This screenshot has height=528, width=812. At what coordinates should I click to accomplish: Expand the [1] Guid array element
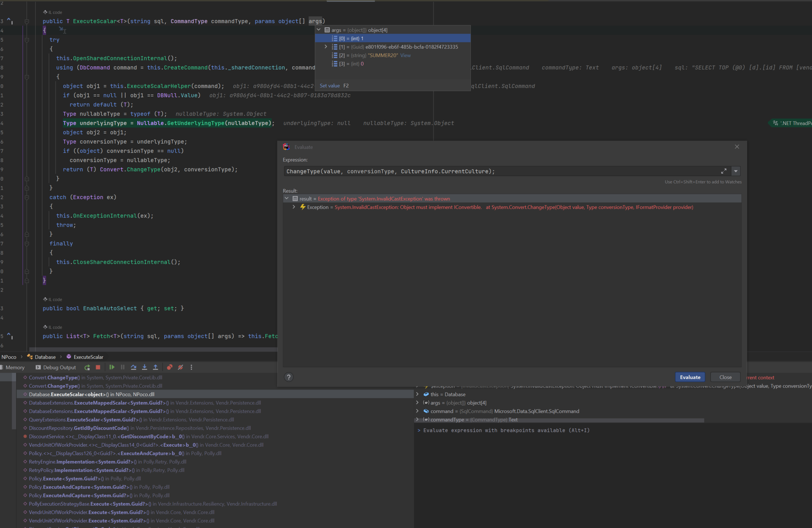[326, 47]
